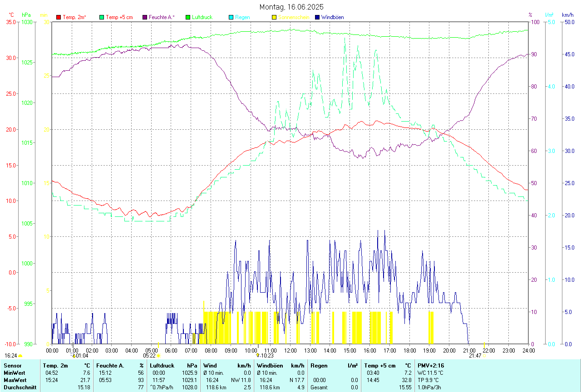Click the MaxWert row label
This screenshot has width=581, height=392.
pyautogui.click(x=15, y=380)
